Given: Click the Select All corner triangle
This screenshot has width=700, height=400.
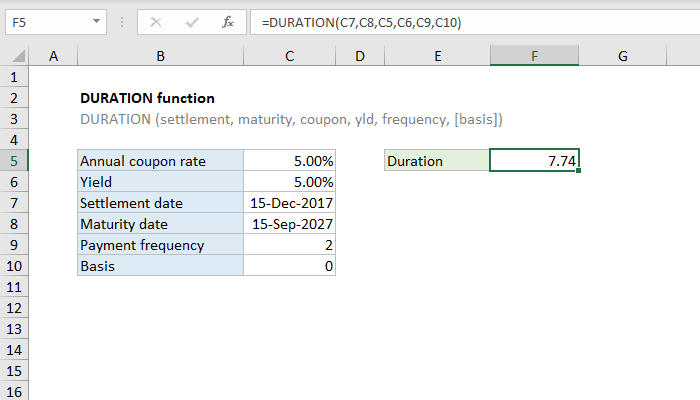Looking at the screenshot, I should pyautogui.click(x=17, y=57).
